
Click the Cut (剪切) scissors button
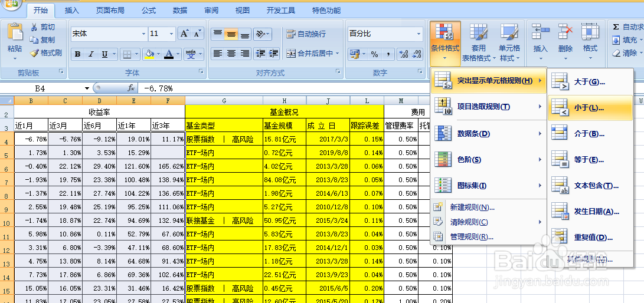click(43, 27)
